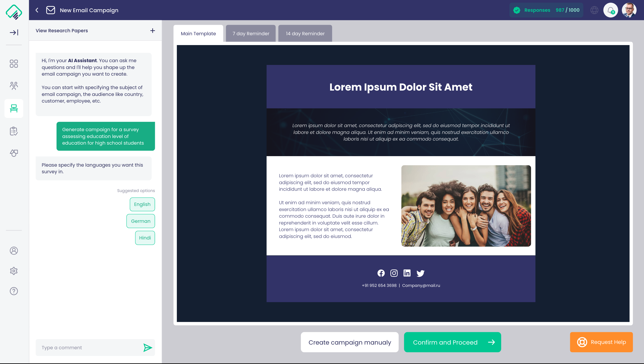Screen dimensions: 644x364
Task: Open Settings via the gear icon
Action: (x=14, y=271)
